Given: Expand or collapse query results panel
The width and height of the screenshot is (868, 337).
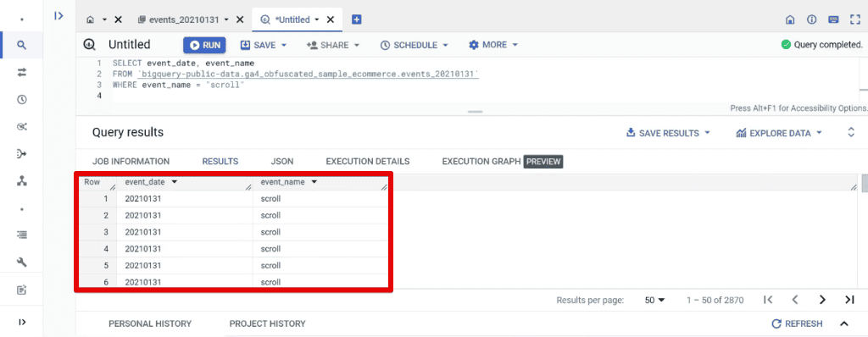Looking at the screenshot, I should point(851,133).
